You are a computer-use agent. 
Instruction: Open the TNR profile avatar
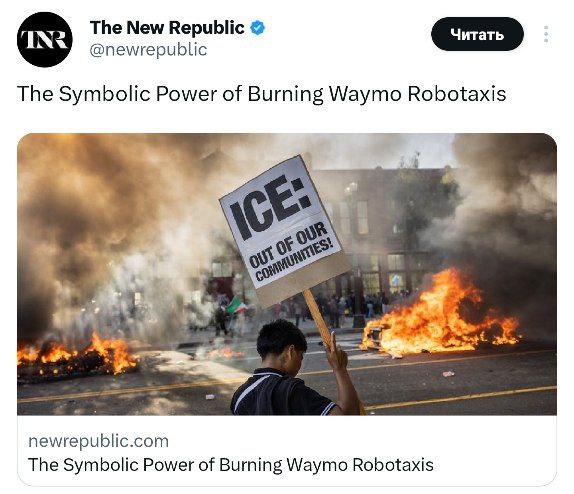coord(45,40)
